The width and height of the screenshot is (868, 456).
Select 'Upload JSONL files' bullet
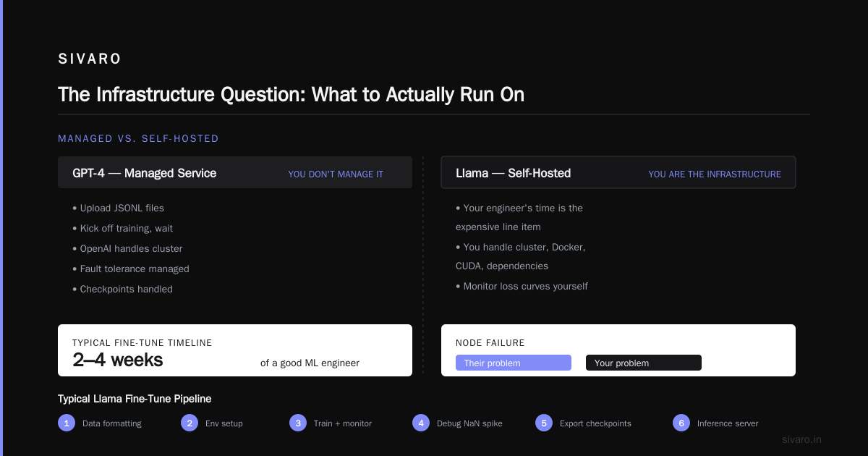[x=118, y=208]
